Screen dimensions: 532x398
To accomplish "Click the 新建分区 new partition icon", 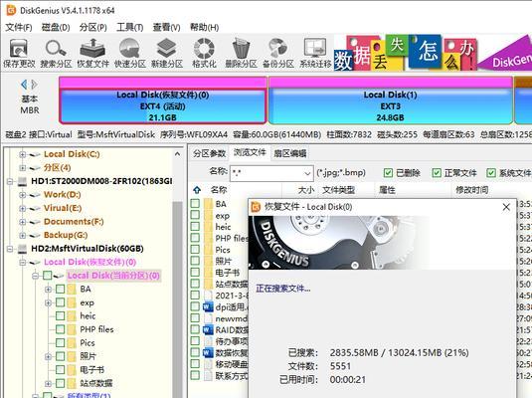I will [x=167, y=49].
